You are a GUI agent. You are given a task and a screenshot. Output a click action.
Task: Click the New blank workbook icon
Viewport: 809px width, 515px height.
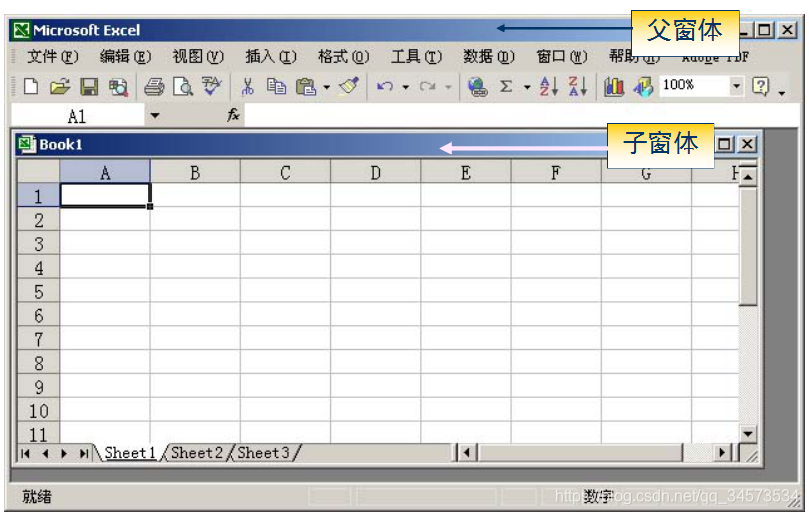point(30,86)
